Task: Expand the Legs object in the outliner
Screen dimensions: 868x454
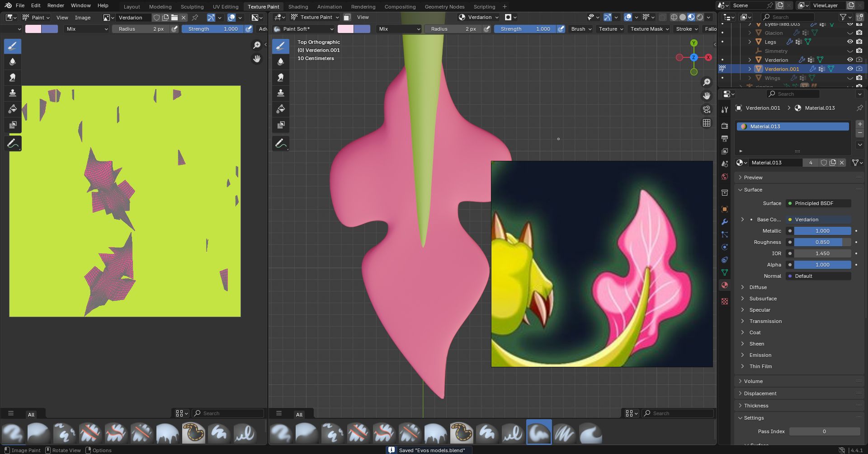Action: pos(750,42)
